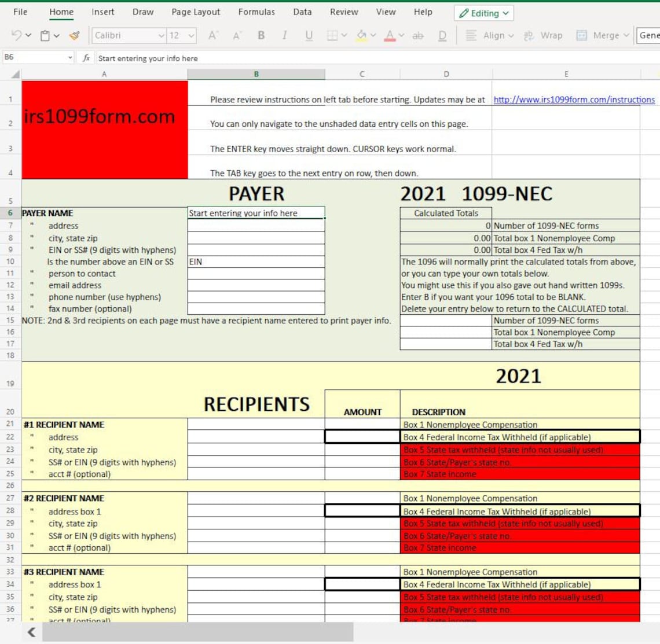660x644 pixels.
Task: Toggle Italic formatting
Action: [285, 35]
